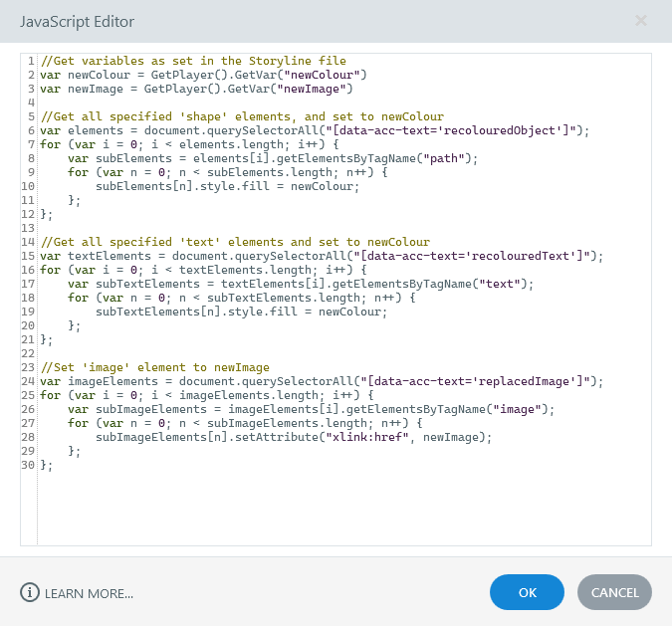Image resolution: width=672 pixels, height=626 pixels.
Task: Click comment about 'text' elements and newColour
Action: pos(235,242)
